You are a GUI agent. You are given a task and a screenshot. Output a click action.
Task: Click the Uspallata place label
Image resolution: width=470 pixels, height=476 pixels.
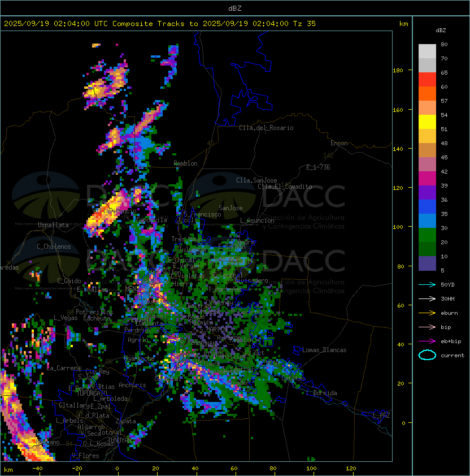click(53, 225)
